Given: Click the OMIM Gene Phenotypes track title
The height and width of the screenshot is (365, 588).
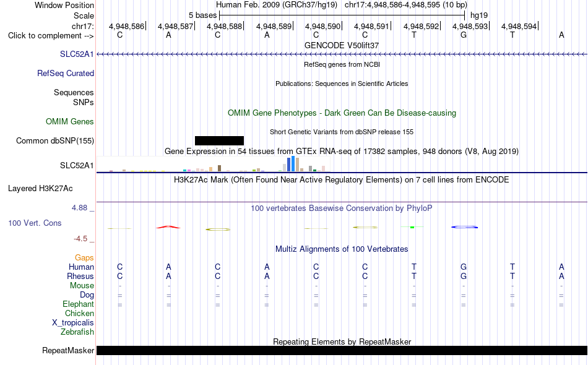Looking at the screenshot, I should point(342,113).
